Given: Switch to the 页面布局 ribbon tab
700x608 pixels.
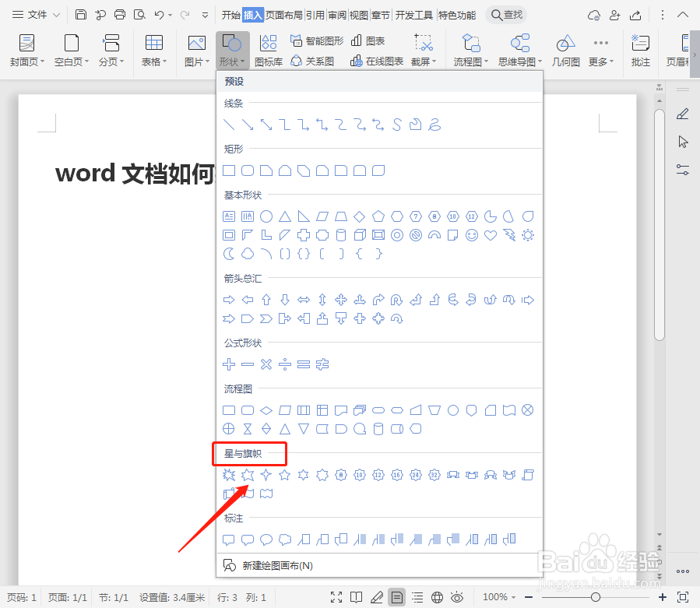Looking at the screenshot, I should tap(286, 14).
